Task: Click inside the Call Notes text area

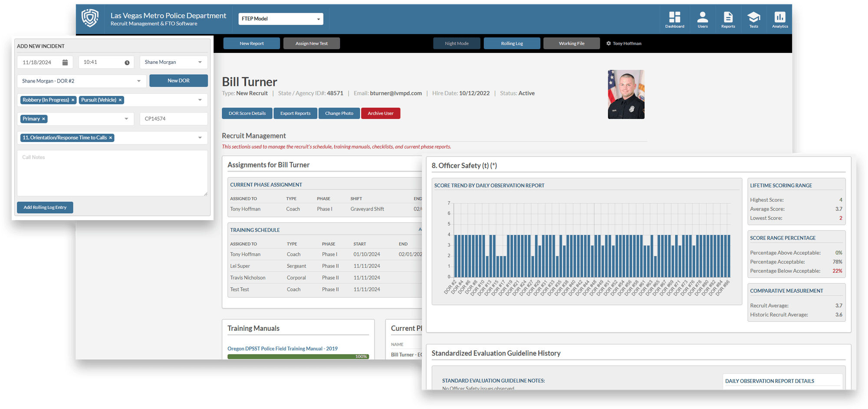Action: pos(112,173)
